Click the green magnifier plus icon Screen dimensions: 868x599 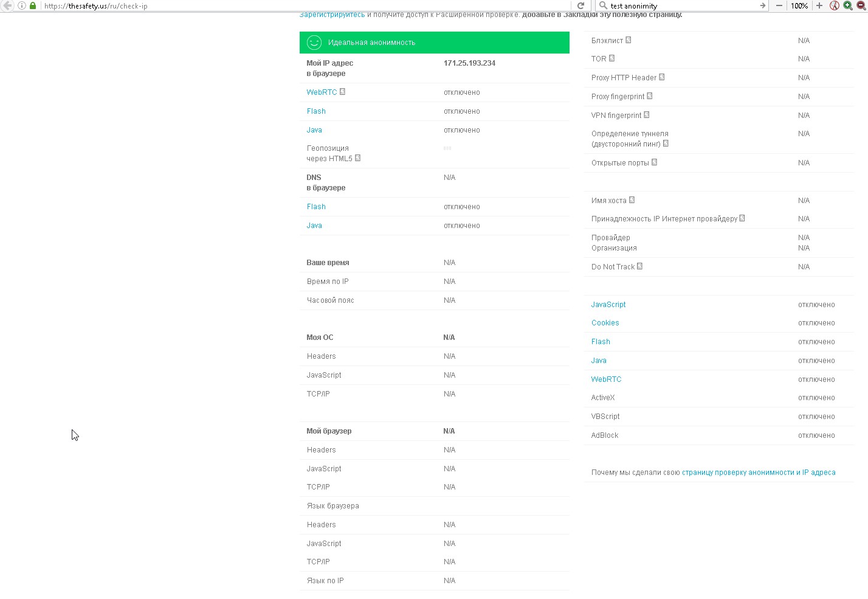[848, 5]
